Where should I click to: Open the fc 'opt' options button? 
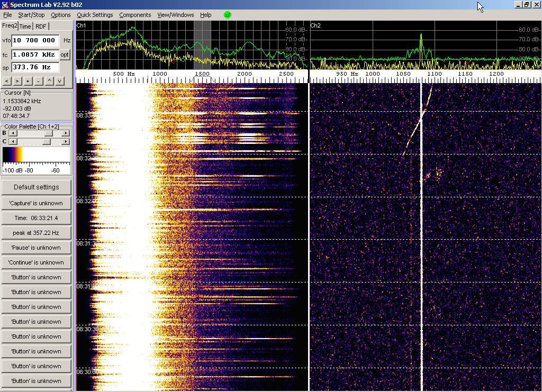[65, 54]
